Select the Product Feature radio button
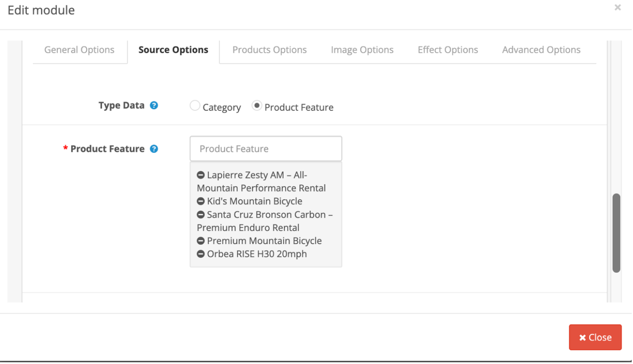The width and height of the screenshot is (633, 364). tap(257, 106)
